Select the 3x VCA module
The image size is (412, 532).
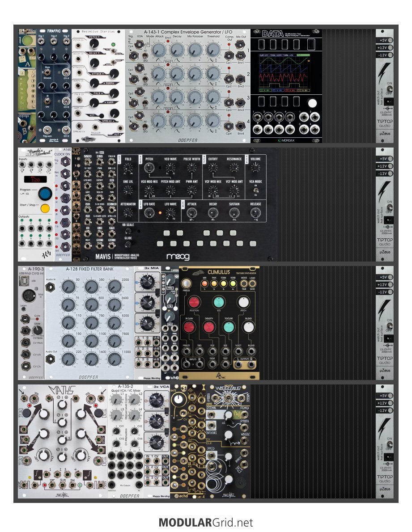point(157,441)
